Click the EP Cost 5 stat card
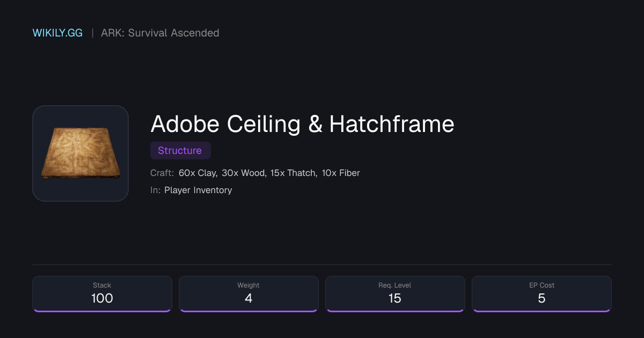Viewport: 644px width, 338px height. click(541, 293)
